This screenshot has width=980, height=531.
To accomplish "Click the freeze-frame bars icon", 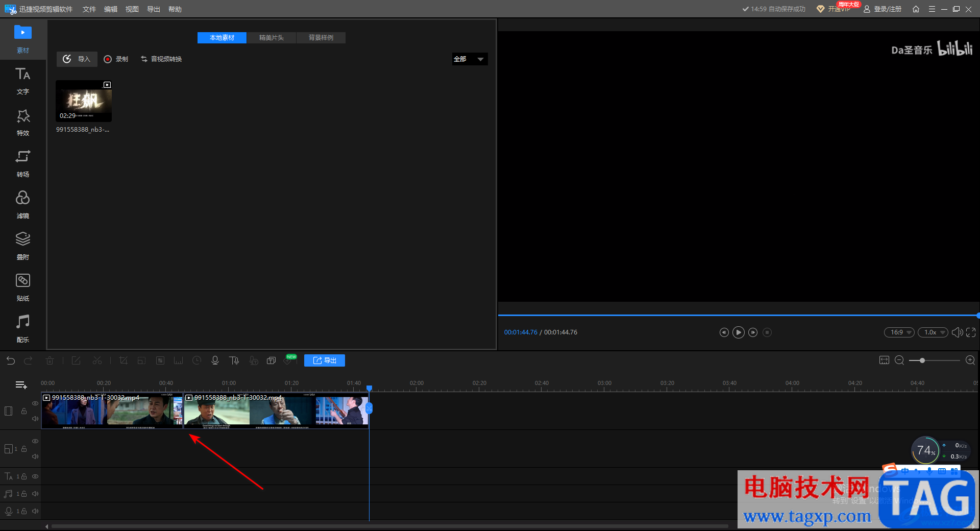I will tap(178, 360).
